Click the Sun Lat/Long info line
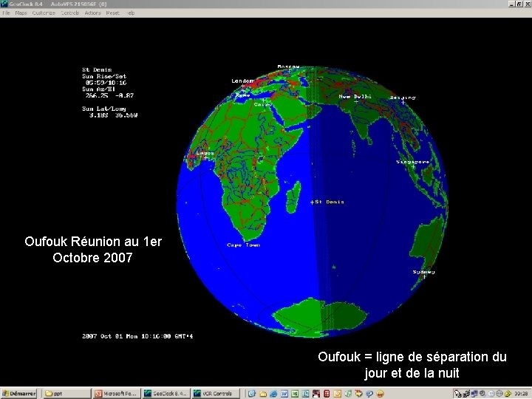The width and height of the screenshot is (532, 399). coord(104,109)
